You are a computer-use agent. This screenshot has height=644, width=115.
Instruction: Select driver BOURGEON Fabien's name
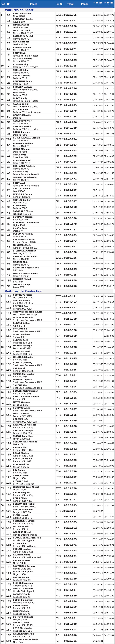(x=23, y=19)
